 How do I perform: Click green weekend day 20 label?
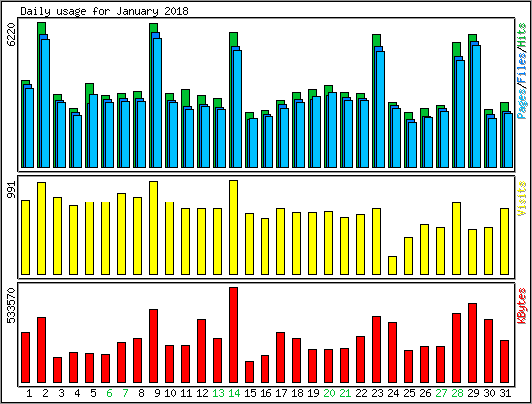click(x=329, y=393)
